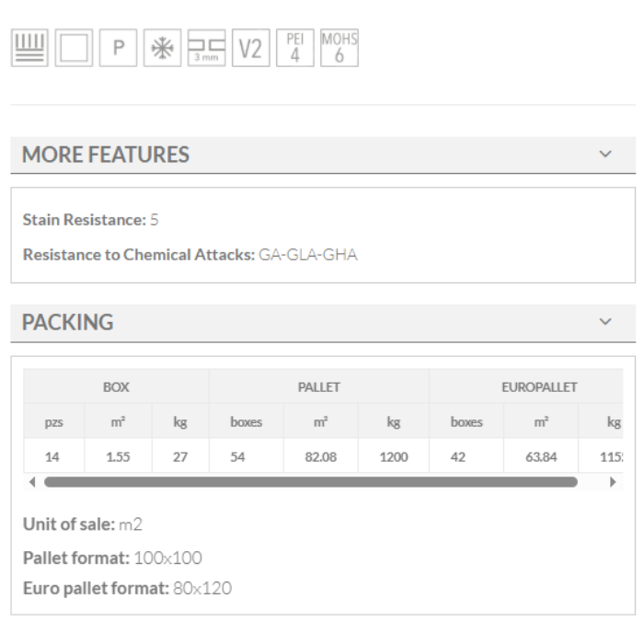
Task: Click the pallet weight 1200 cell
Action: 394,456
